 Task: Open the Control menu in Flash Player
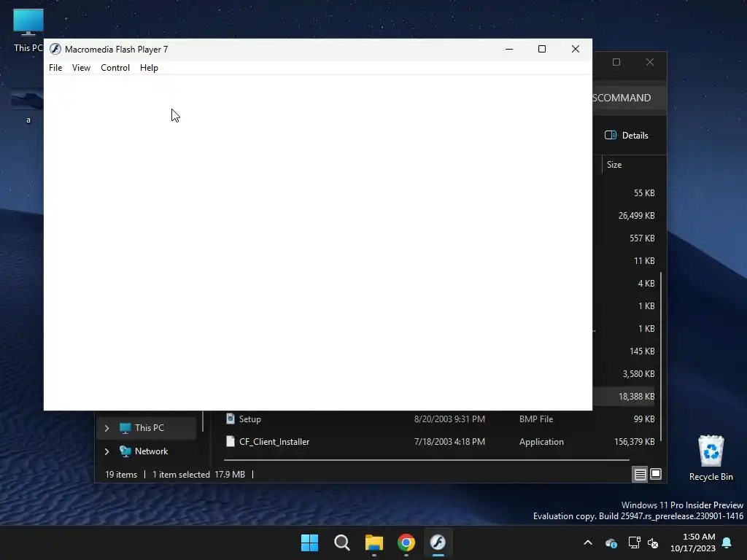(115, 68)
